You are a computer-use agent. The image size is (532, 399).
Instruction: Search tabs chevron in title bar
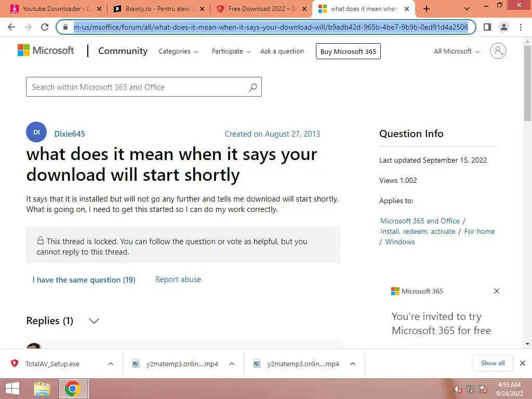467,9
